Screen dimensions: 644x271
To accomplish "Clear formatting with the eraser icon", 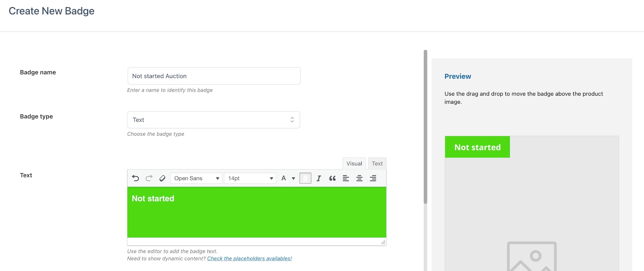I will [162, 178].
